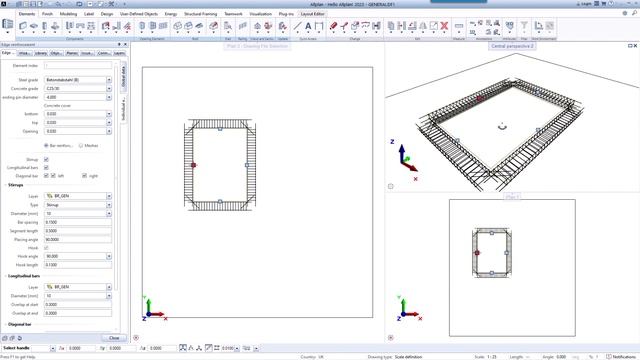Switch to the Library palette tab
640x360 pixels.
click(x=40, y=53)
